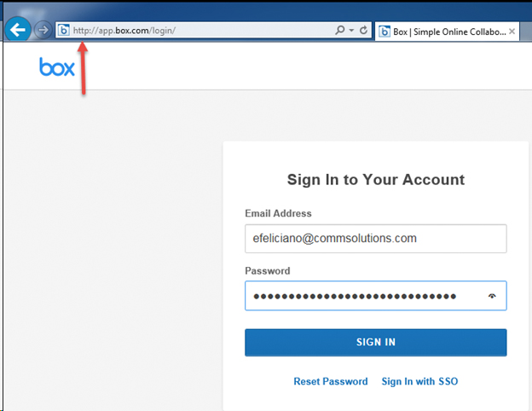Show password using the eye icon
The width and height of the screenshot is (532, 411).
point(492,296)
